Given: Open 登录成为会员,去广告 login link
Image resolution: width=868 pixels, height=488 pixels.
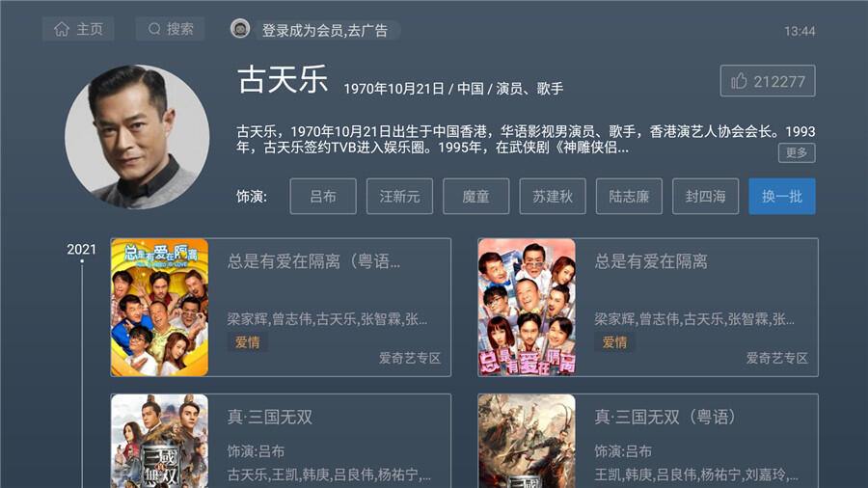Looking at the screenshot, I should pyautogui.click(x=325, y=31).
